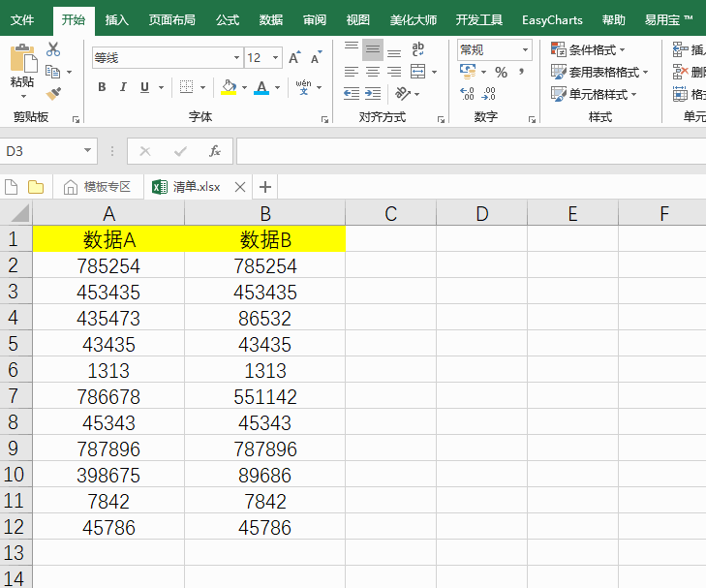Click the yellow fill color swatch
Image resolution: width=706 pixels, height=588 pixels.
(228, 87)
